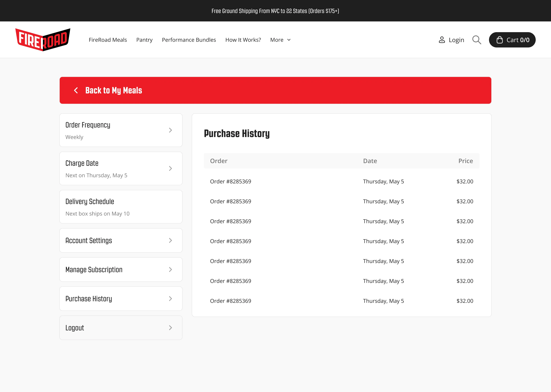551x392 pixels.
Task: Open the search magnifier icon
Action: tap(476, 40)
